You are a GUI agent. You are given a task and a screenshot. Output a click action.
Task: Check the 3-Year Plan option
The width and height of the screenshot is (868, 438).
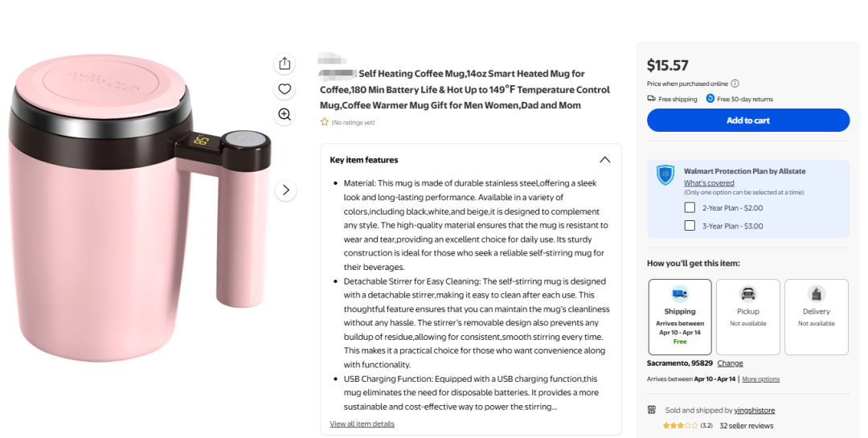[690, 225]
